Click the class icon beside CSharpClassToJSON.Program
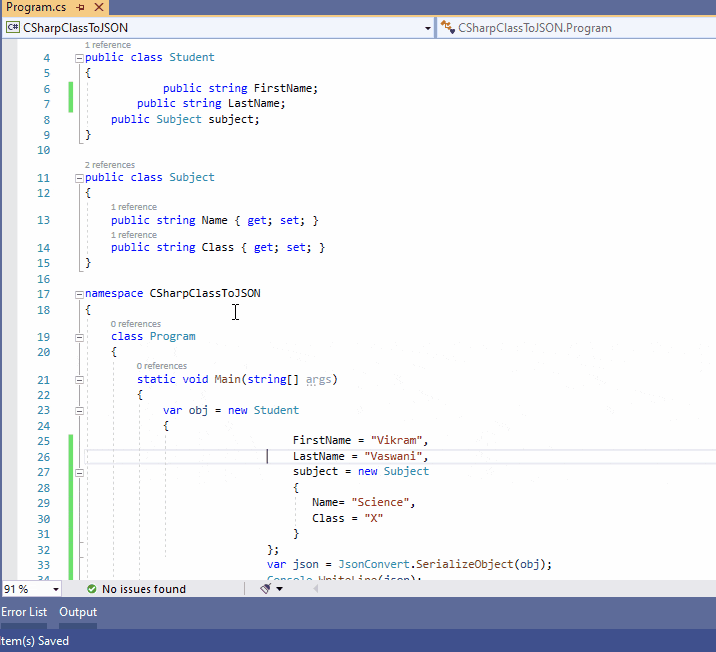Screen dimensions: 716x652 (x=448, y=27)
